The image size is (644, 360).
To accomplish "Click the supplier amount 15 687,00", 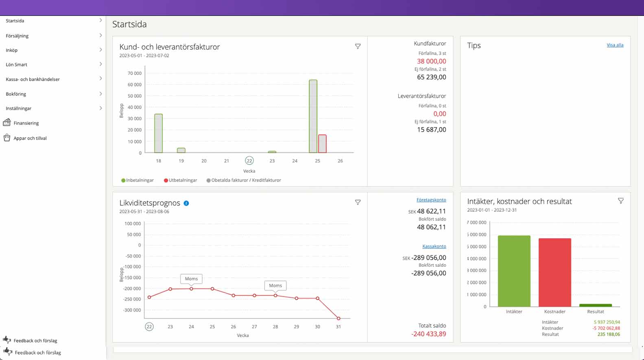I will coord(431,130).
